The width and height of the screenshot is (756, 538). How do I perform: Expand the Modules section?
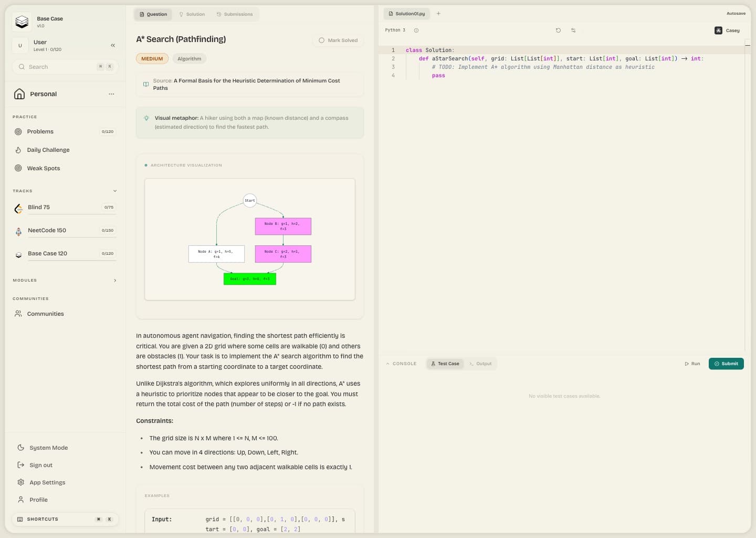[x=115, y=280]
